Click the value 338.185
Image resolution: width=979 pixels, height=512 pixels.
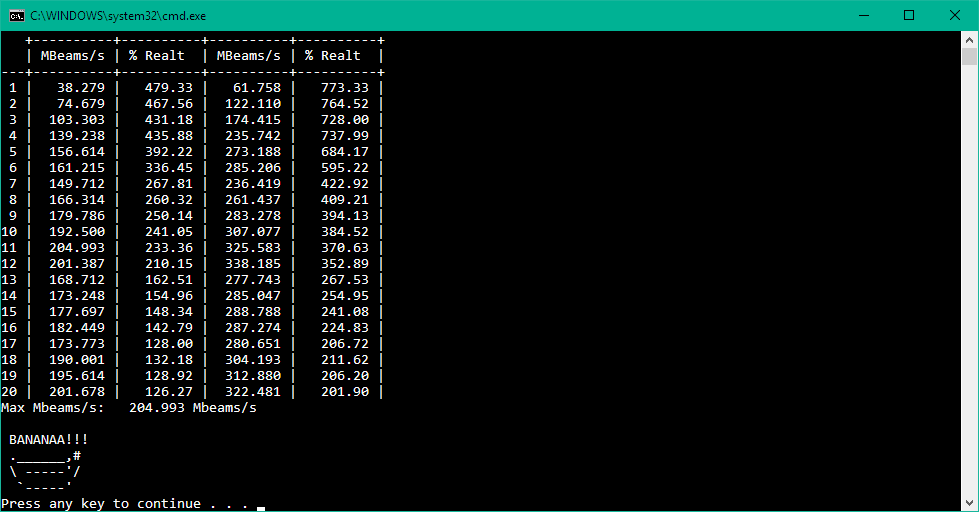(253, 264)
